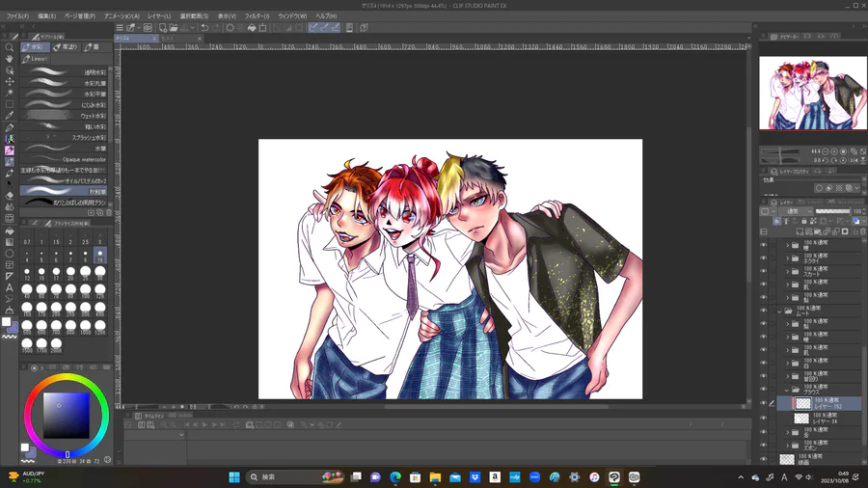Choose the ウェット水彩 brush

[66, 116]
